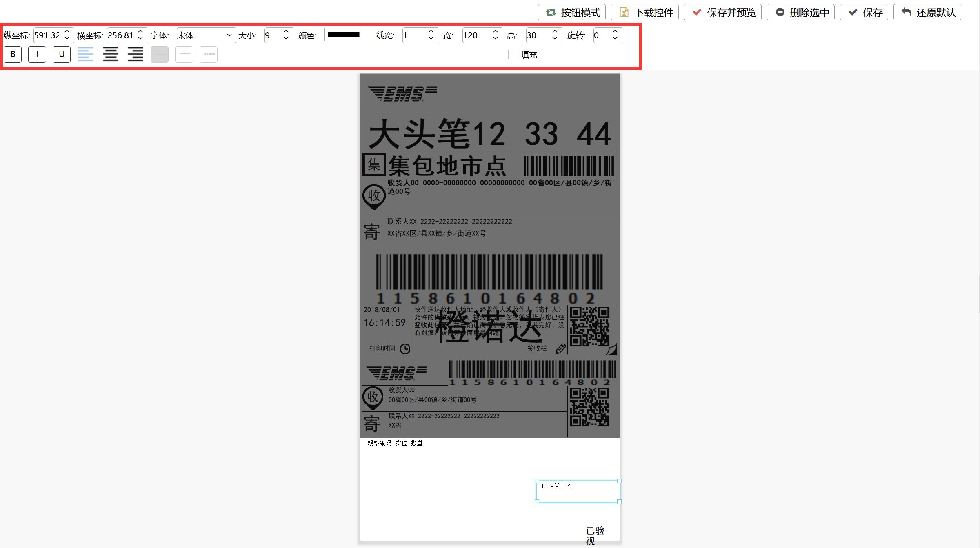This screenshot has width=980, height=548.
Task: Increase the 横坐标 value with up arrow
Action: pyautogui.click(x=140, y=31)
